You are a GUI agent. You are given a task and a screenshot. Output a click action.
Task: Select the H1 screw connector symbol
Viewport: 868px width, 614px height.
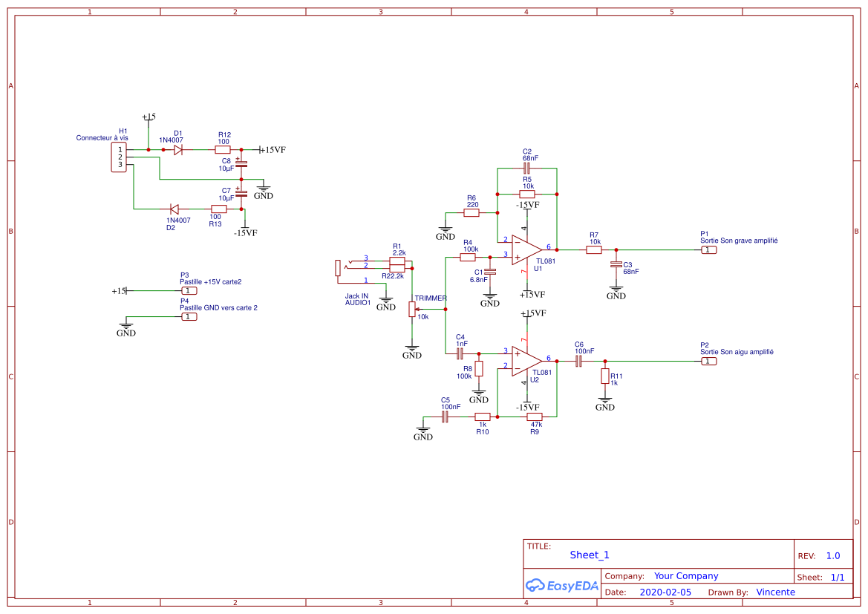(x=119, y=157)
